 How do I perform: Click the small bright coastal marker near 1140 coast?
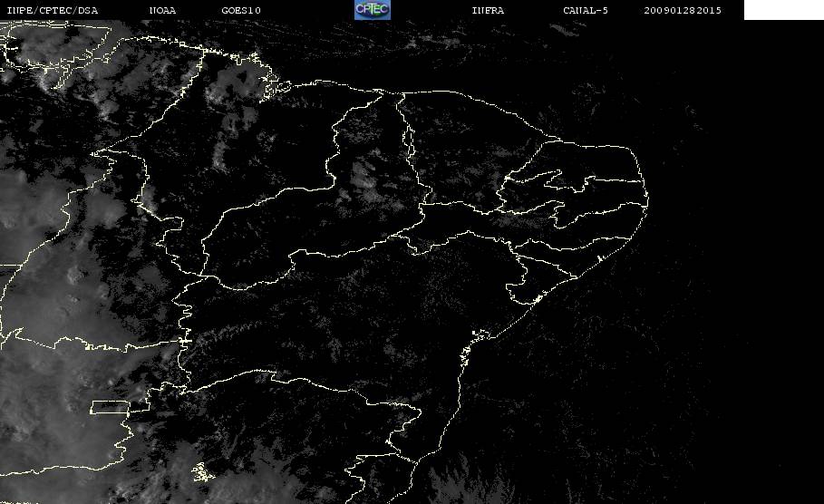[x=599, y=258]
